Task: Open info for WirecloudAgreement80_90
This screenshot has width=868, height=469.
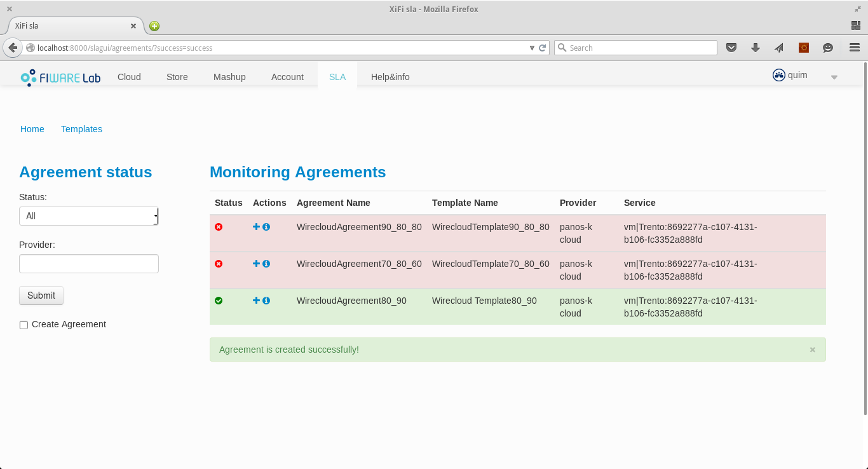Action: [266, 301]
